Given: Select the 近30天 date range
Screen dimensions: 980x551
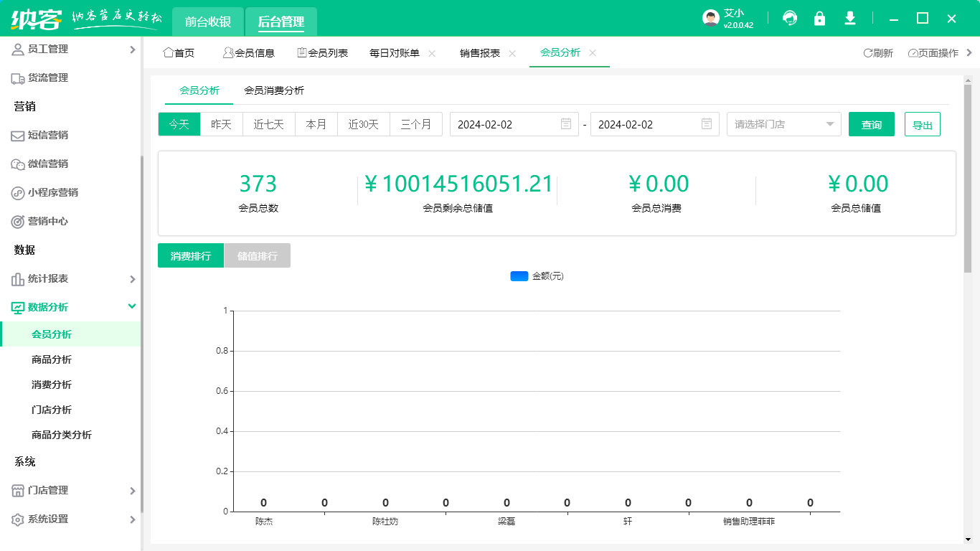Looking at the screenshot, I should 363,123.
